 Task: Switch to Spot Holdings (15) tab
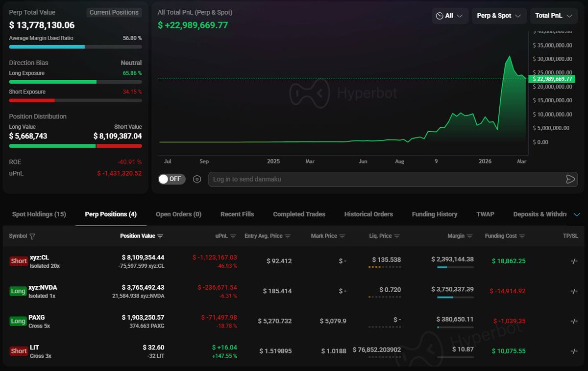39,214
